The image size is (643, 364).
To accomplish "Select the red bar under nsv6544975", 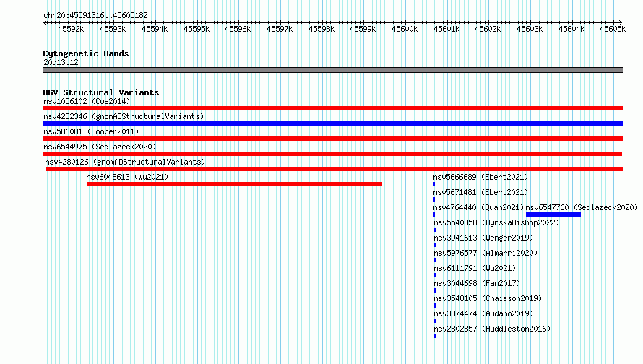I will pos(332,154).
